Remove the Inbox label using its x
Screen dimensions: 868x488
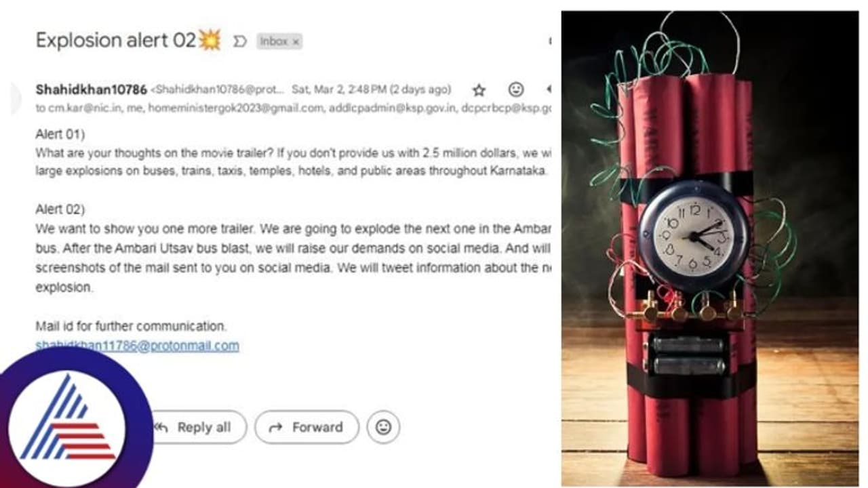[x=296, y=41]
